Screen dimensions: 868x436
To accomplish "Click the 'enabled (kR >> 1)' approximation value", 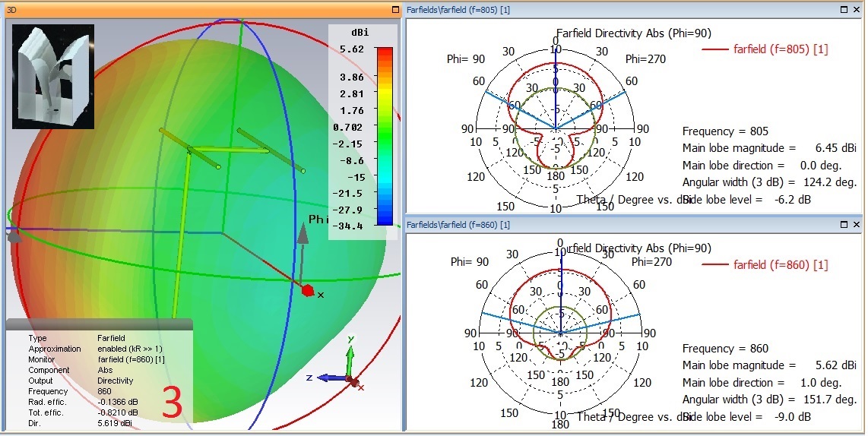I will [x=129, y=349].
